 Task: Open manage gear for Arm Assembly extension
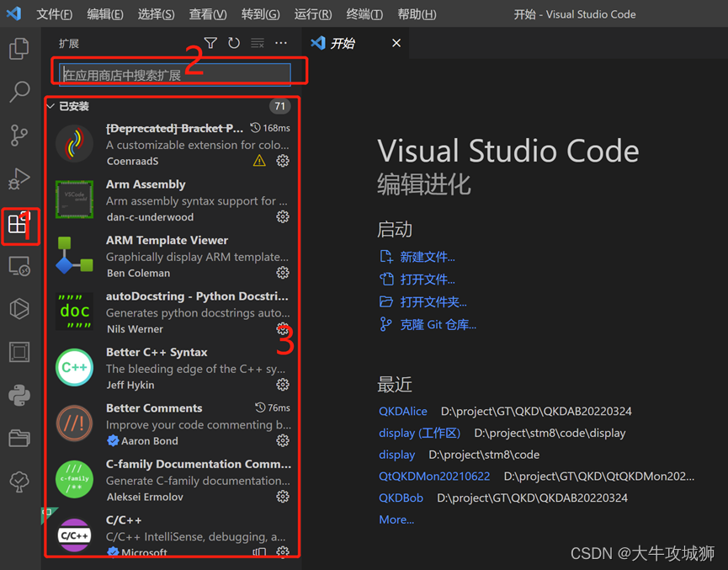283,216
